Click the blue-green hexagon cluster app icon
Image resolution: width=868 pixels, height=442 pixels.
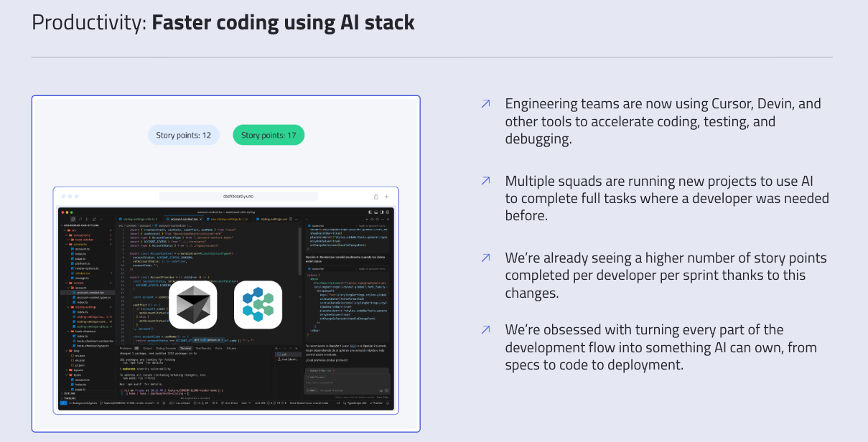[258, 304]
